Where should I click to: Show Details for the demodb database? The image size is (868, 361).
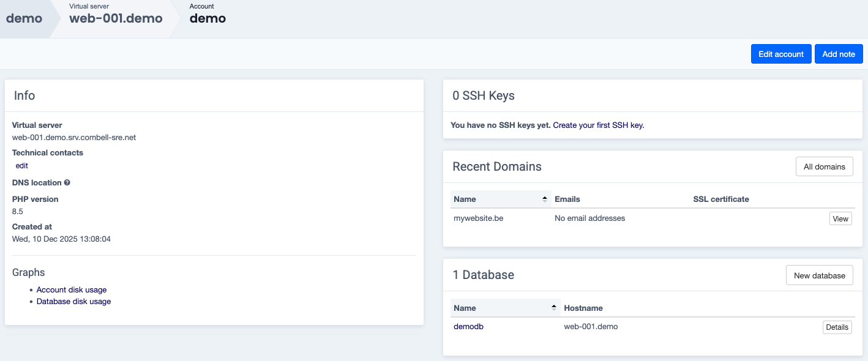click(836, 327)
